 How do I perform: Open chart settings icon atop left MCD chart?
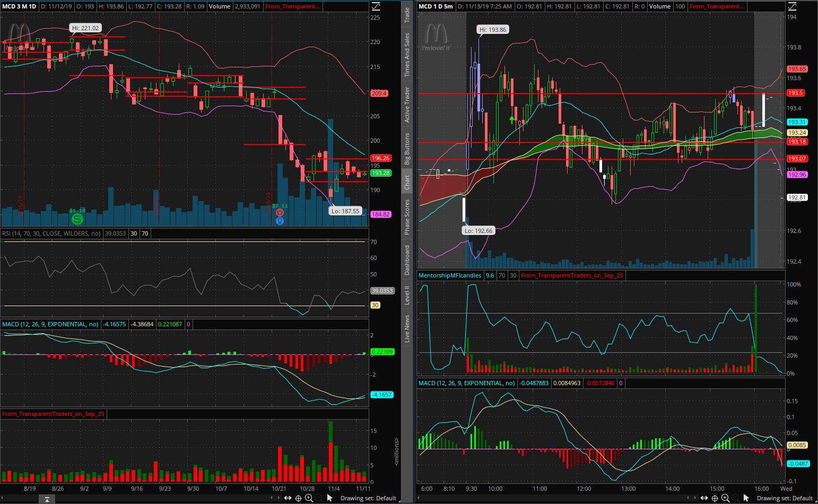tap(376, 6)
